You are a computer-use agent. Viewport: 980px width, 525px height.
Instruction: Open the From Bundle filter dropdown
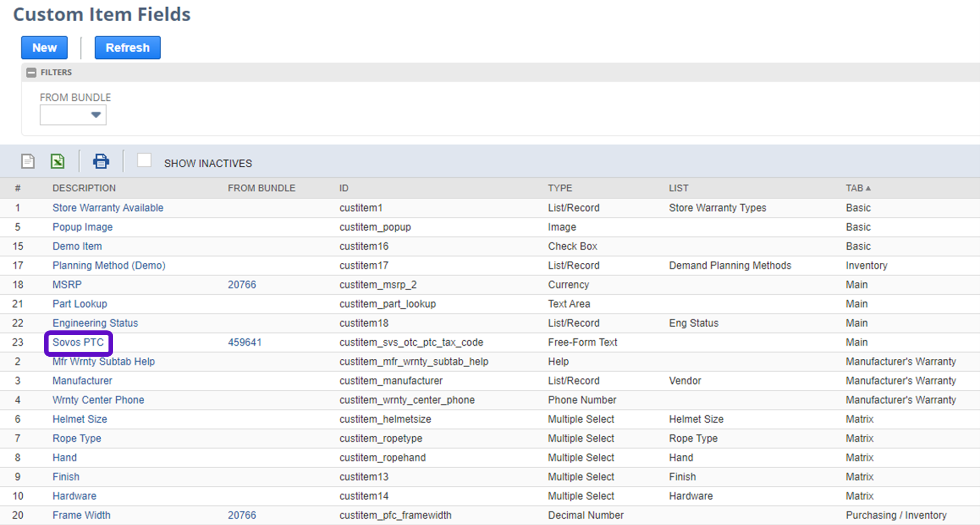pyautogui.click(x=73, y=115)
